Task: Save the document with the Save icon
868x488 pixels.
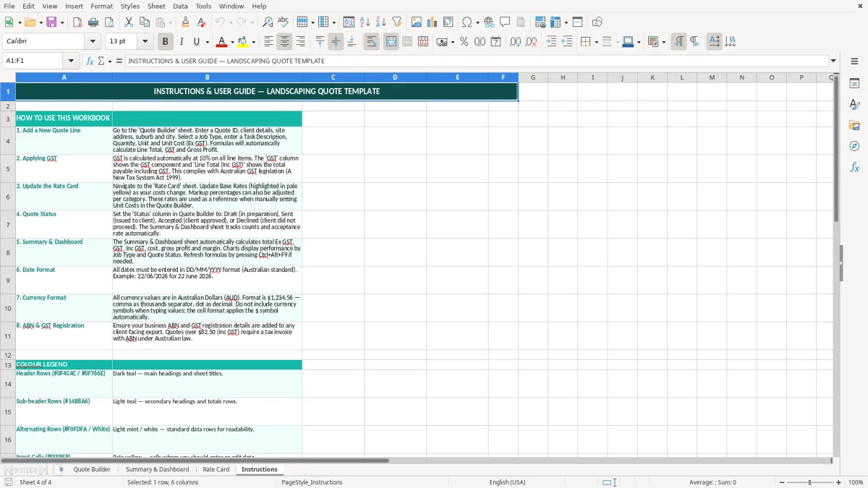Action: (51, 22)
